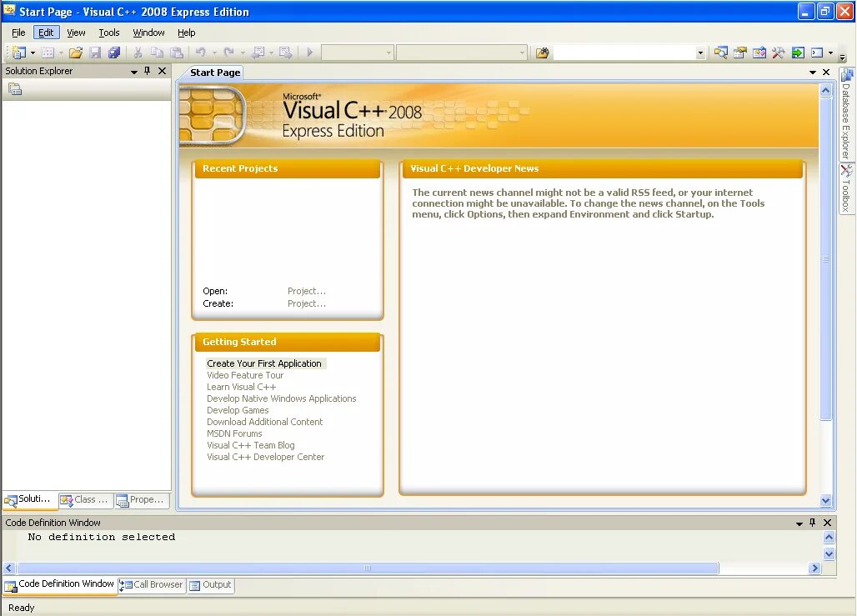Open the Database Explorer side tab

pos(847,113)
